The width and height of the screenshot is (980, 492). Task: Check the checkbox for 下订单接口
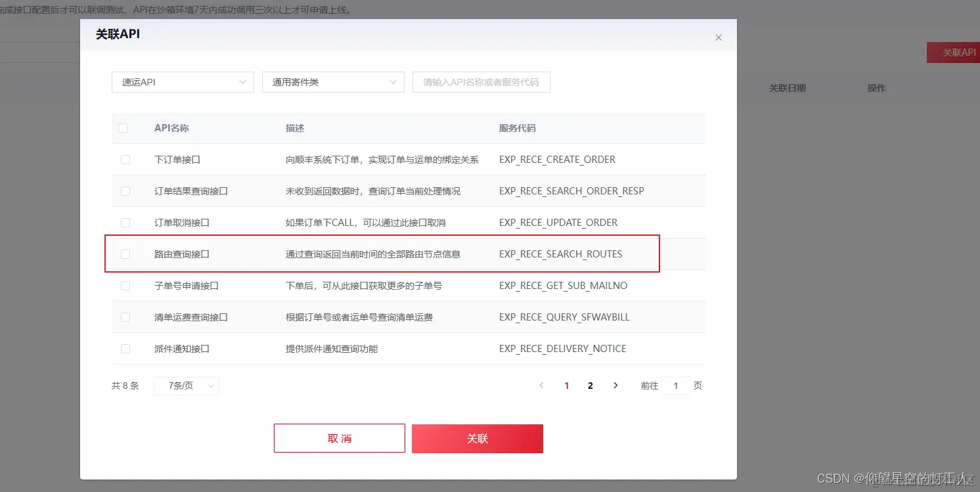click(x=125, y=159)
